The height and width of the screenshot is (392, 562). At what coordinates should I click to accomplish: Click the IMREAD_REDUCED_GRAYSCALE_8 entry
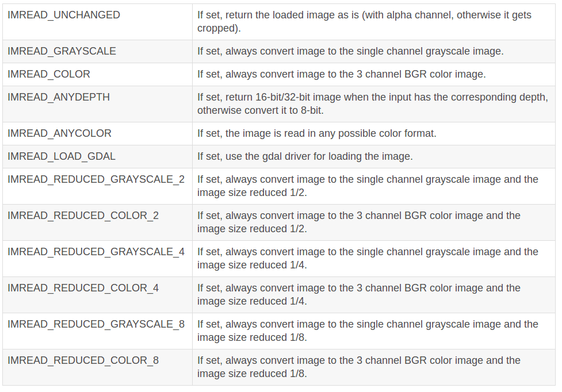[x=96, y=324]
